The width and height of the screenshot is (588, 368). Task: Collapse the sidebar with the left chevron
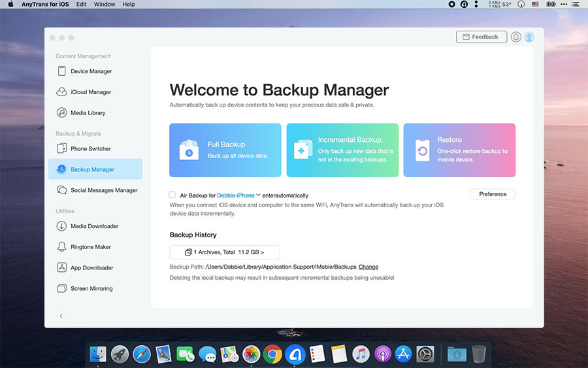pyautogui.click(x=61, y=316)
